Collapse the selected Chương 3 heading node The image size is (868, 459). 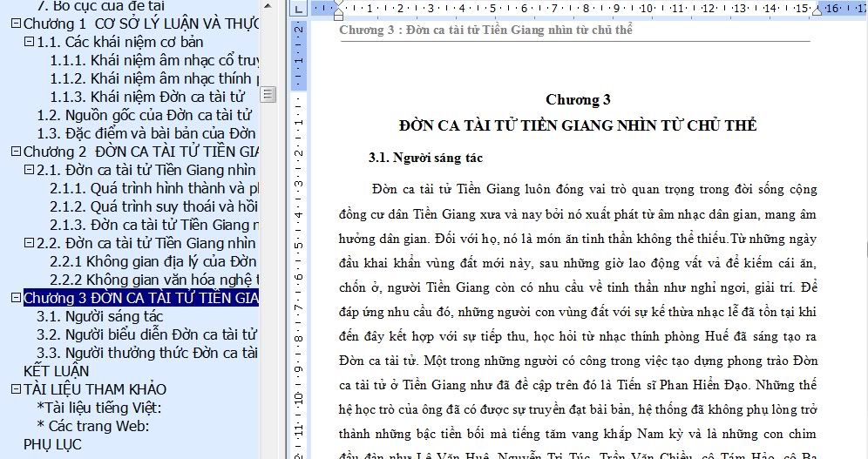[16, 298]
